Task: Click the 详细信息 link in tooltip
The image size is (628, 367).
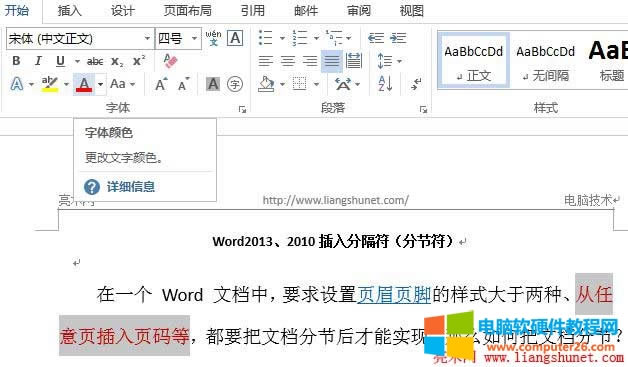Action: 131,186
